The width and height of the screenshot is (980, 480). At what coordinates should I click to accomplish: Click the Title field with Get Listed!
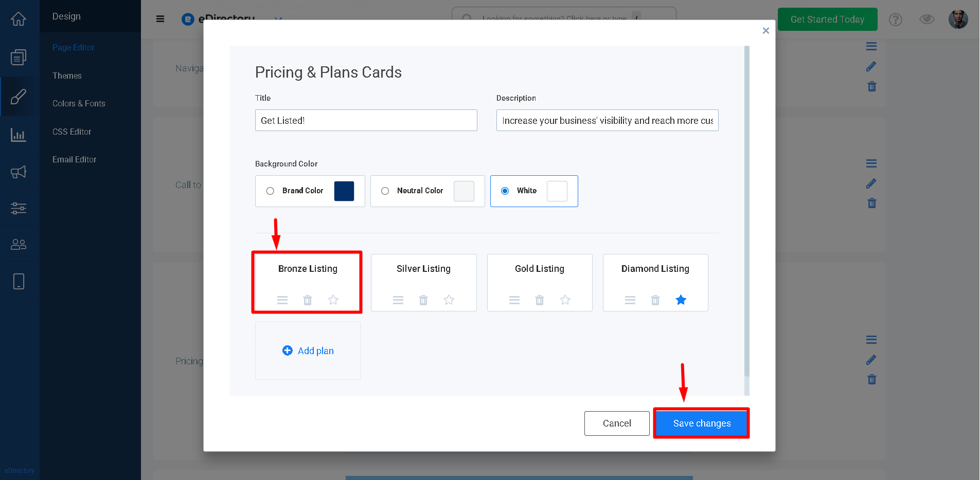pos(366,120)
